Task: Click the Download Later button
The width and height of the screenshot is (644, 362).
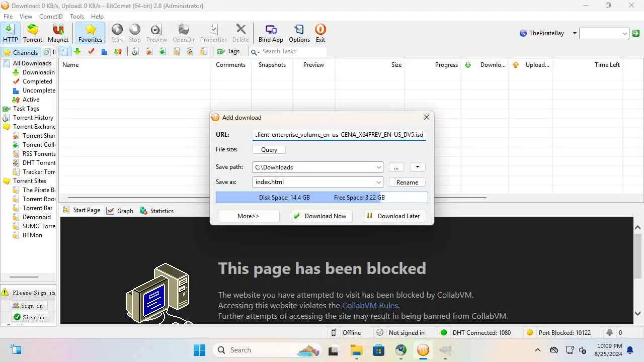Action: point(395,216)
